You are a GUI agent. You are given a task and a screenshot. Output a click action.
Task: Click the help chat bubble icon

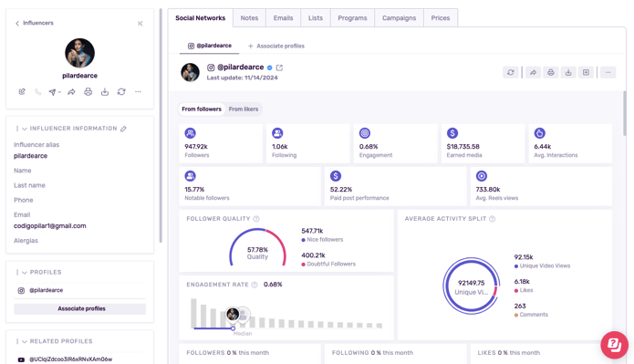pyautogui.click(x=614, y=345)
